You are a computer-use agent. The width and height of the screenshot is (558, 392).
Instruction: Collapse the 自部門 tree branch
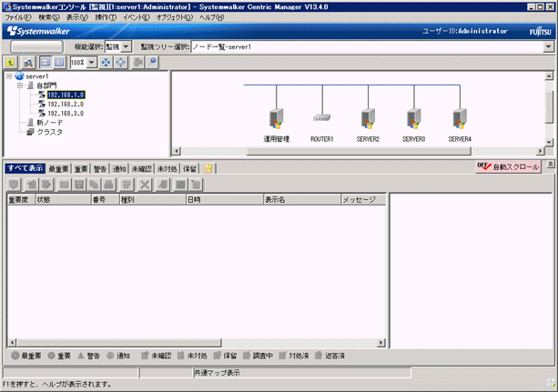tap(20, 85)
